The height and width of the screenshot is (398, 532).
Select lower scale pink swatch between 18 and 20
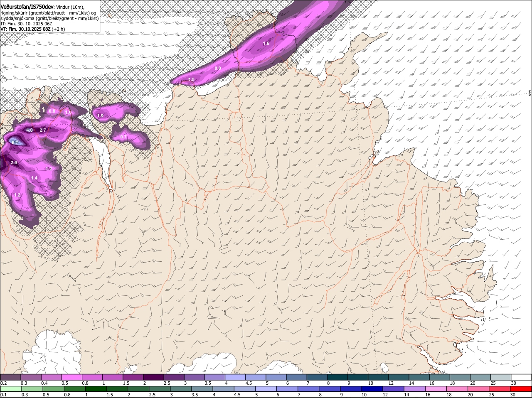coord(457,389)
